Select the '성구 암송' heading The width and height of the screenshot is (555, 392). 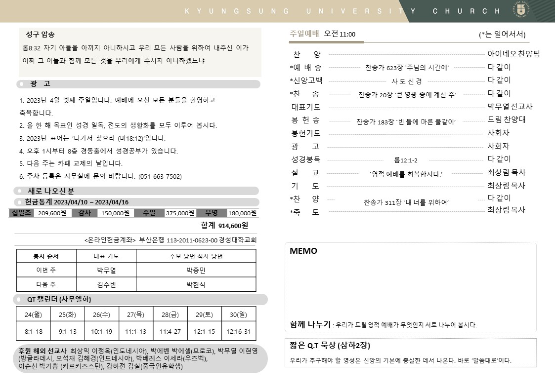40,34
